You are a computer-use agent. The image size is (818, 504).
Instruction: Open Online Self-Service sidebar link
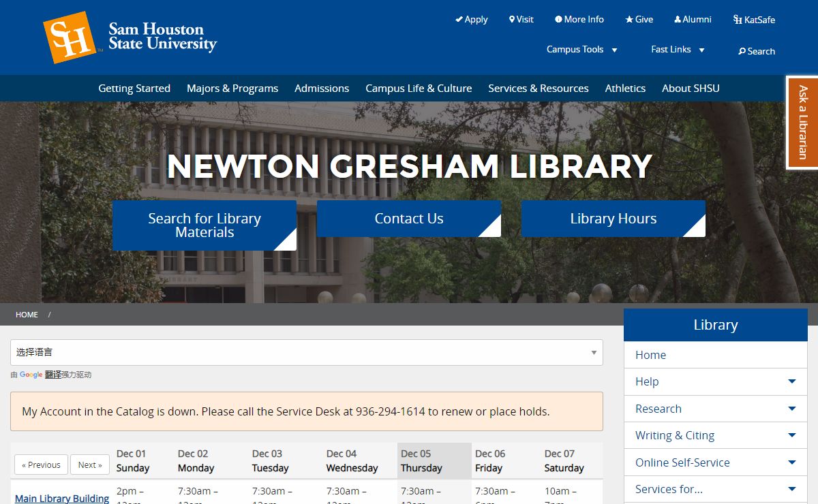(682, 462)
